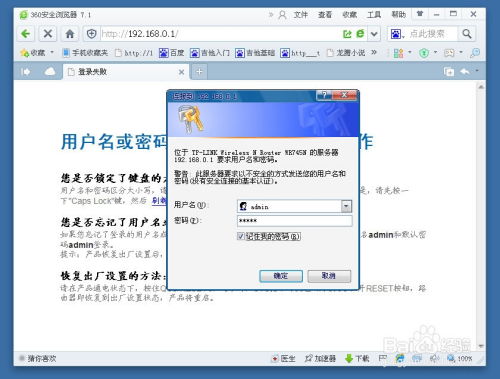Open the 工具 menu
The image size is (500, 379).
coord(374,15)
